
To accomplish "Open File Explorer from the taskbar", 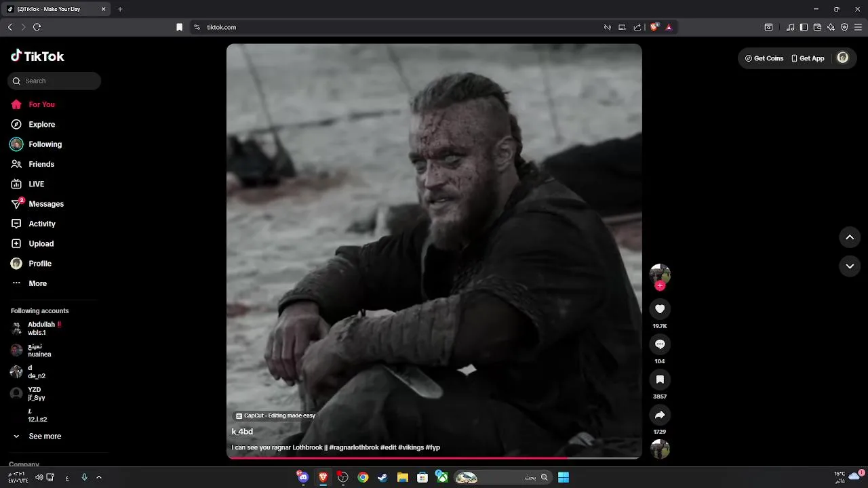I will click(402, 477).
